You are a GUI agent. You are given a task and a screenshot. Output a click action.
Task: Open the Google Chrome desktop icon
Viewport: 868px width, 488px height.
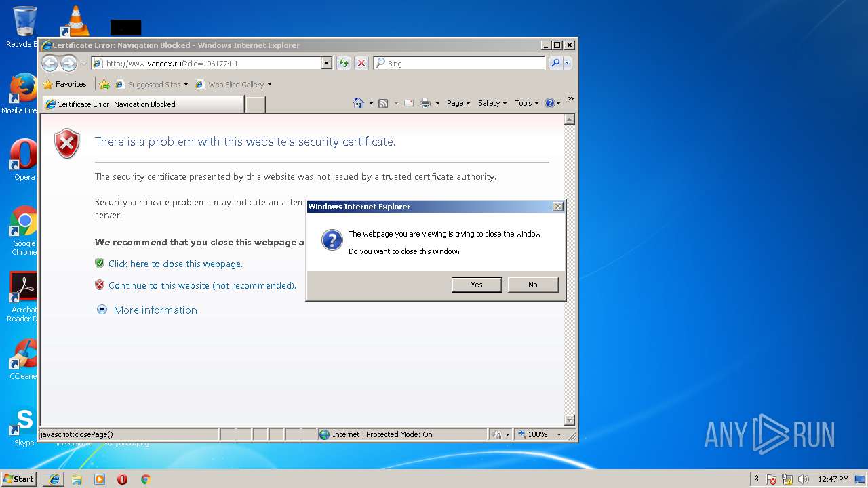[x=23, y=230]
